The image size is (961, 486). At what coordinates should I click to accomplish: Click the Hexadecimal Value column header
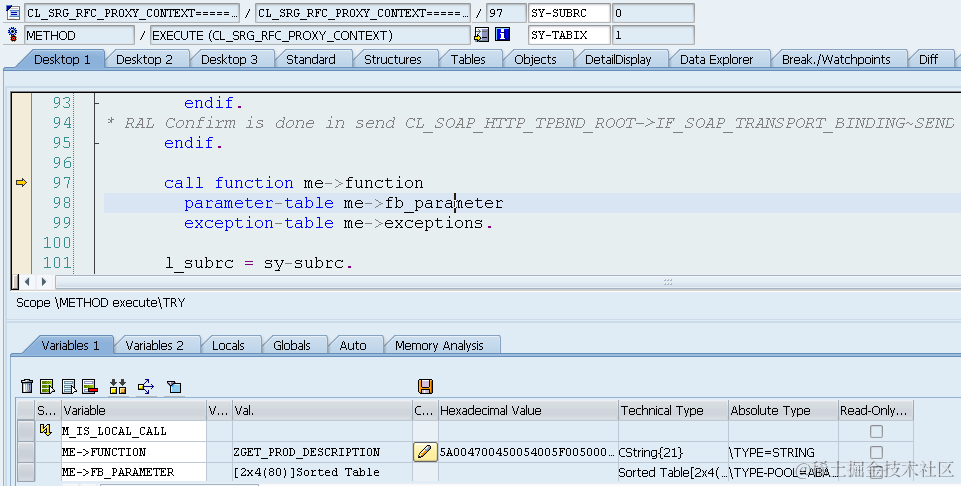528,411
